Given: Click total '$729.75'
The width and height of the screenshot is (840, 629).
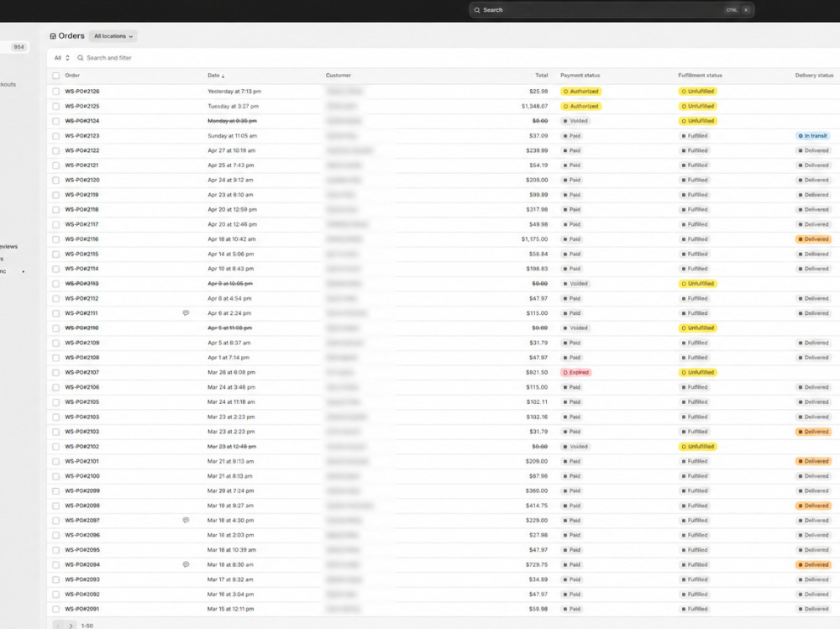Looking at the screenshot, I should click(x=537, y=564).
